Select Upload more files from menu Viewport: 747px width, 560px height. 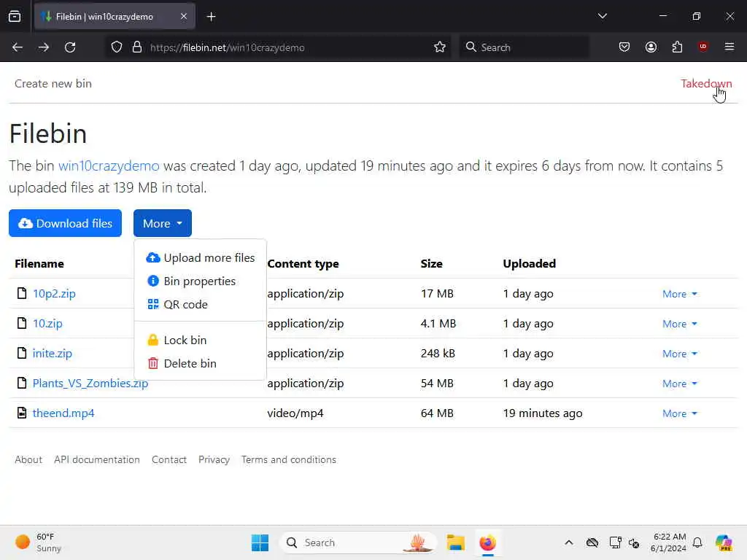coord(200,257)
